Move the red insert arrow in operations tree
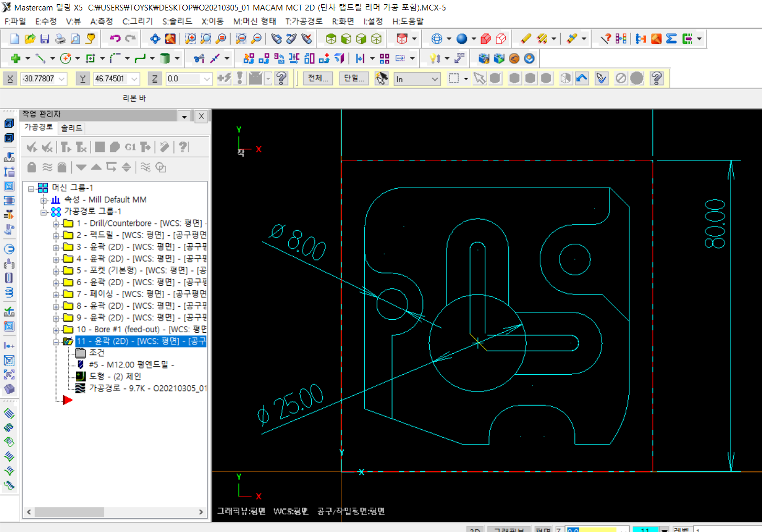The height and width of the screenshot is (532, 762). pyautogui.click(x=68, y=400)
